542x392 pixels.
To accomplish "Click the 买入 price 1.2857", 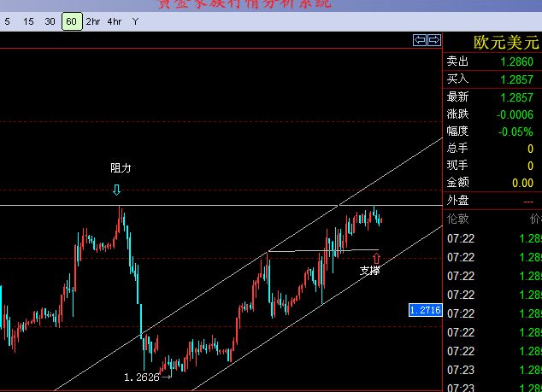I will (516, 79).
